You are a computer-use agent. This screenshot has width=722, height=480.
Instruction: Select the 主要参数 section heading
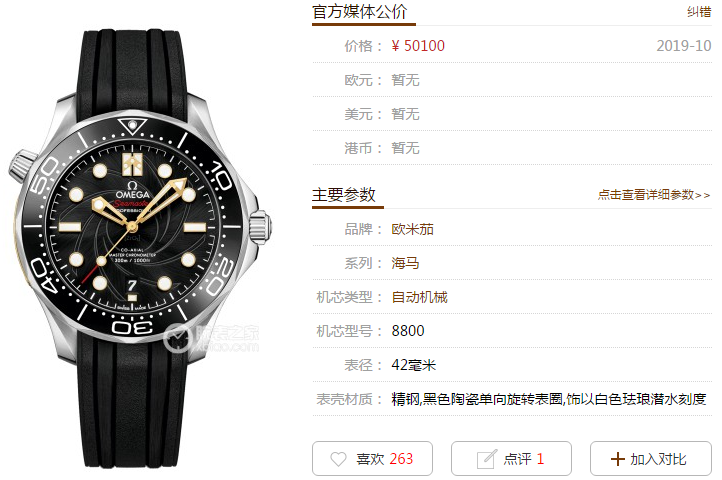click(344, 195)
